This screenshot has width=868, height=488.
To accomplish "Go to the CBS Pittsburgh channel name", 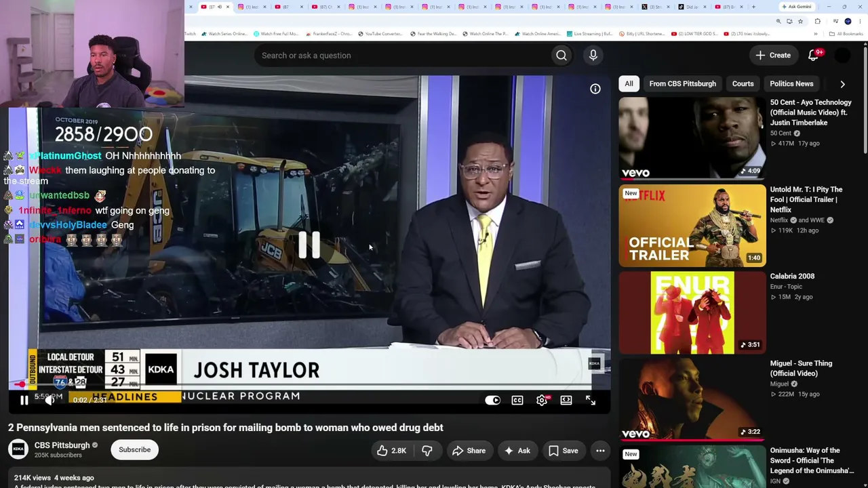I will (62, 445).
